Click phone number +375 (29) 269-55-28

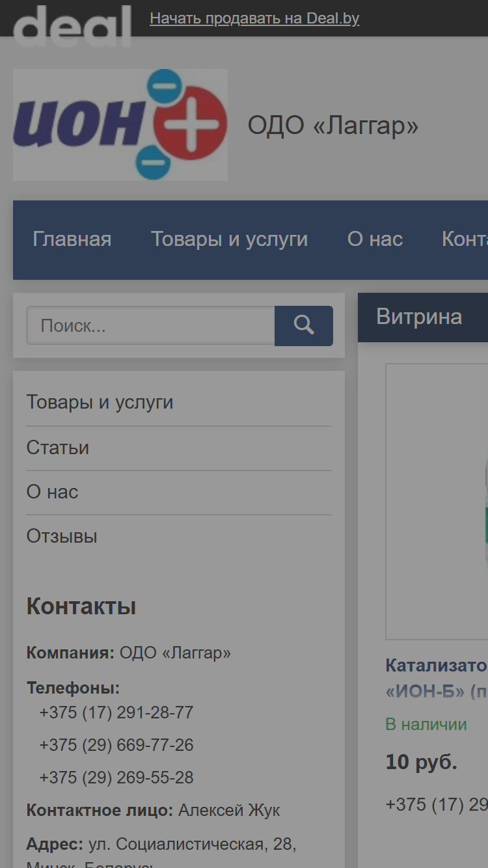click(116, 778)
